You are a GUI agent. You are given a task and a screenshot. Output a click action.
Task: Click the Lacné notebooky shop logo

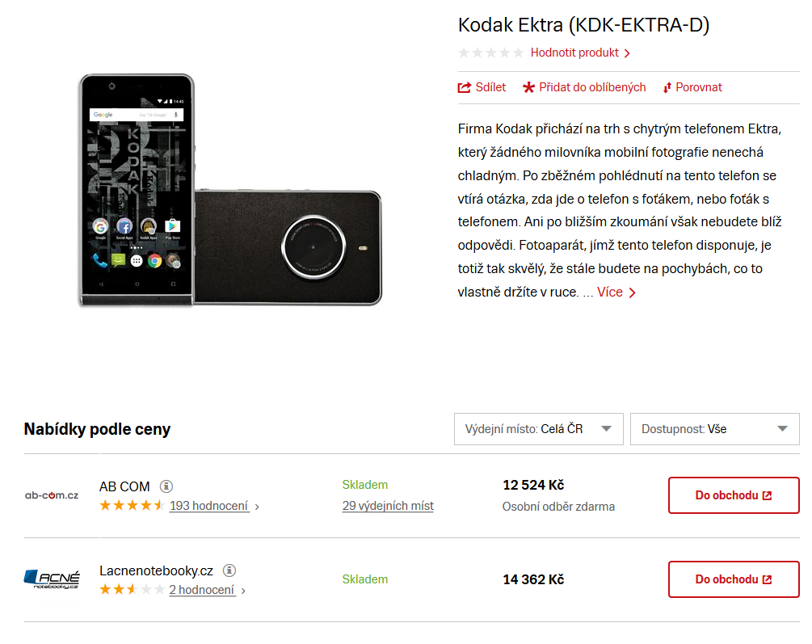tap(52, 579)
